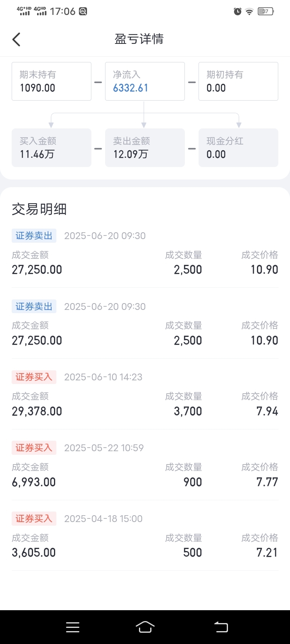Tap the first 证券卖出 tag
This screenshot has height=644, width=290.
pyautogui.click(x=34, y=236)
